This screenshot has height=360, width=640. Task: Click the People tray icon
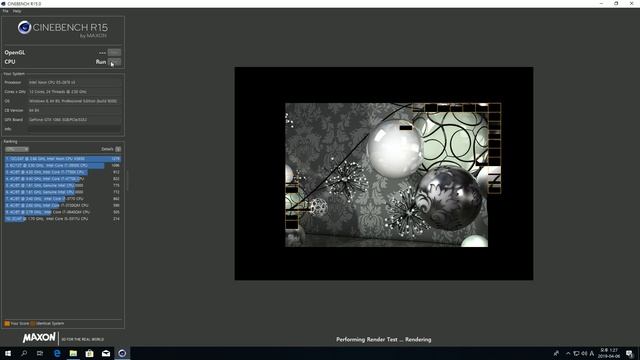tap(556, 353)
